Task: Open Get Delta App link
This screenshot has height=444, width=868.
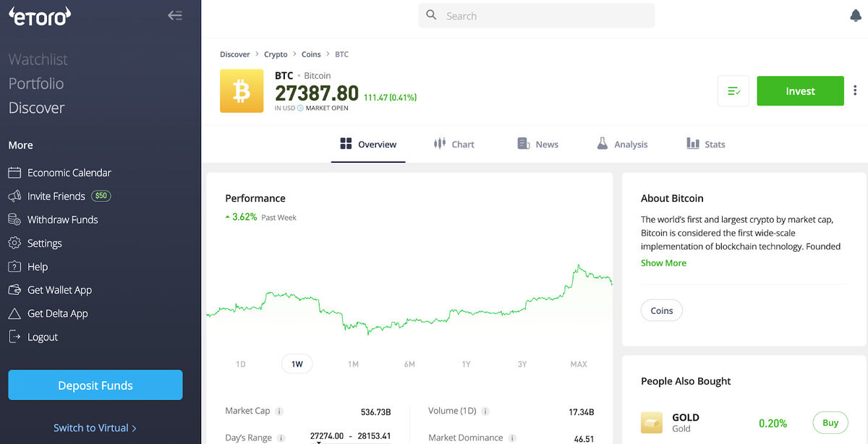Action: pos(58,314)
